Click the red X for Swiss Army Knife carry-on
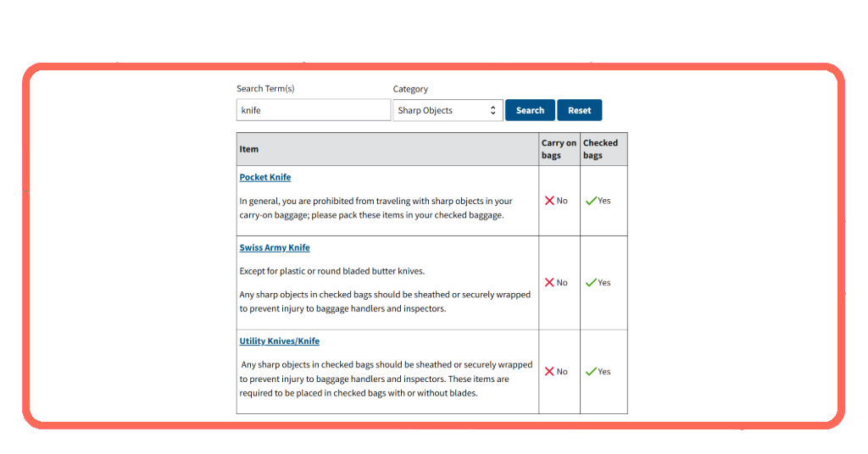The height and width of the screenshot is (454, 868). click(549, 283)
